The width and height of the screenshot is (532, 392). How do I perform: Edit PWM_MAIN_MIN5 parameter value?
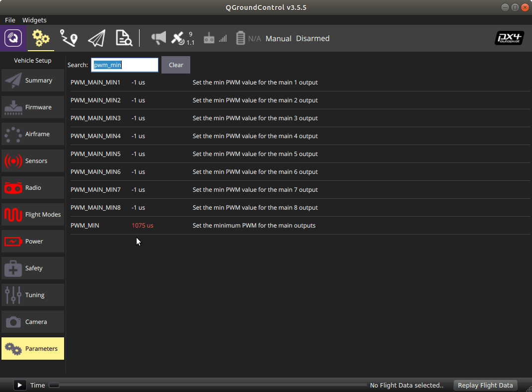pos(138,154)
